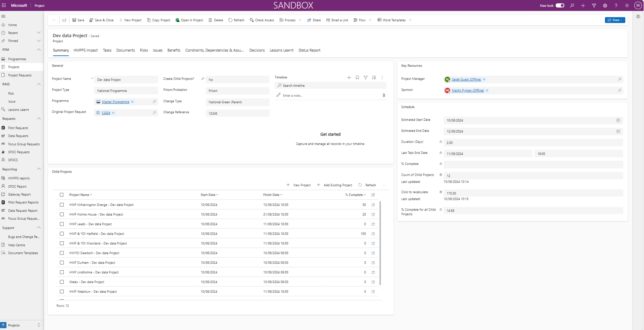Click the Copilot icon on right rail
Viewport: 644px width, 330px height.
click(638, 17)
